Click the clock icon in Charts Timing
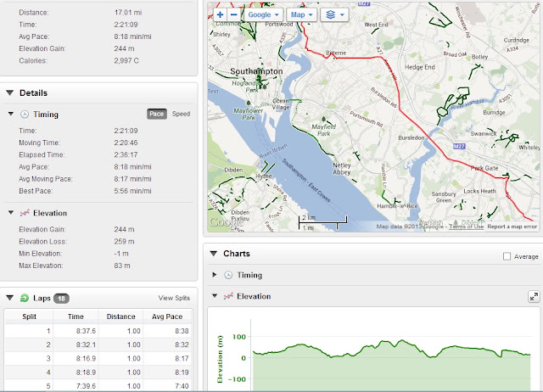 228,275
